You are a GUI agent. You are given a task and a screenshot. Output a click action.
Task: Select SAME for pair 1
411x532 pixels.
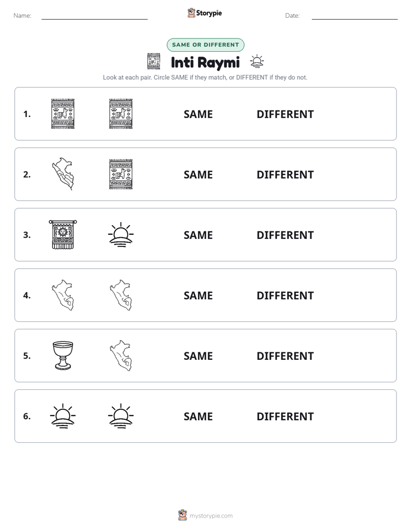[x=198, y=115]
